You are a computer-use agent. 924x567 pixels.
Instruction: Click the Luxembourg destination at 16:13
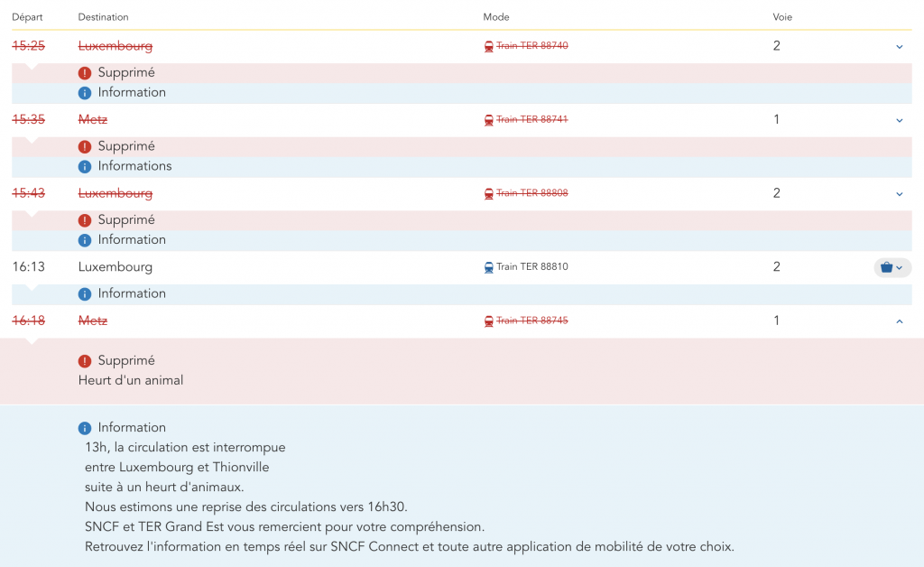(115, 267)
